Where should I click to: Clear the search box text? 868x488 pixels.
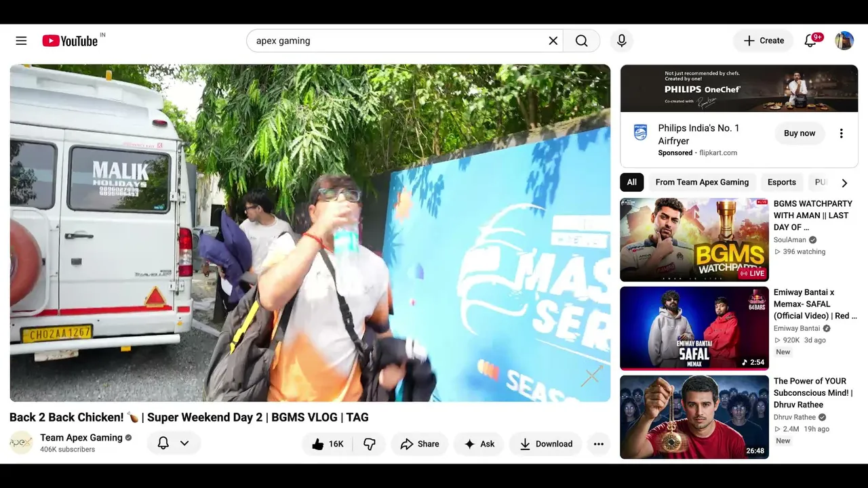tap(553, 41)
